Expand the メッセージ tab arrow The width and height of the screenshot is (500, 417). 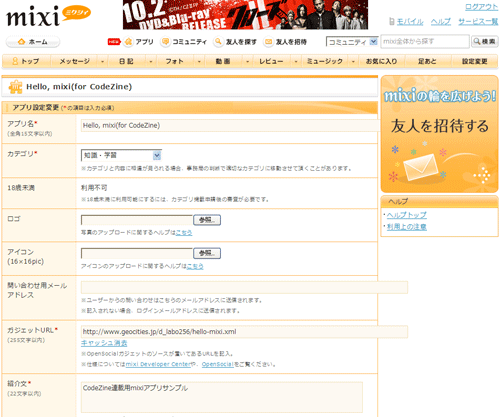click(103, 61)
